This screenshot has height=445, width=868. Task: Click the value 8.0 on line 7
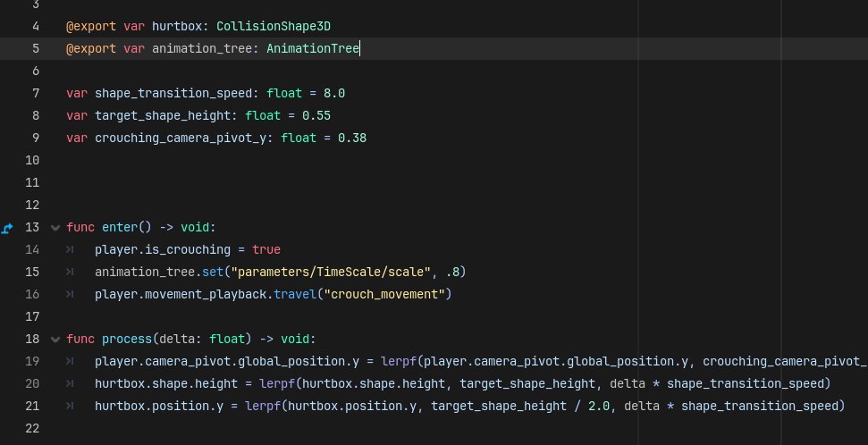pyautogui.click(x=334, y=94)
